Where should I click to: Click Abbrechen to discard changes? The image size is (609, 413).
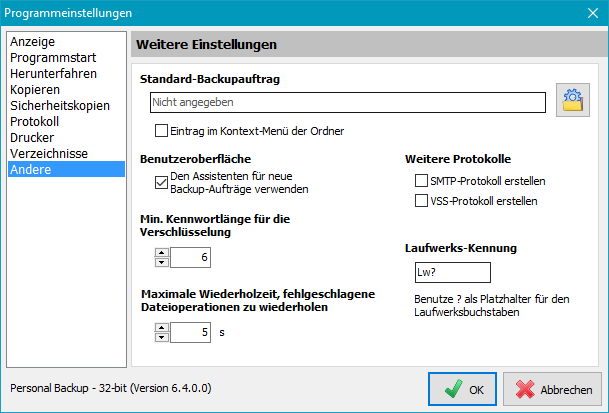(x=552, y=389)
